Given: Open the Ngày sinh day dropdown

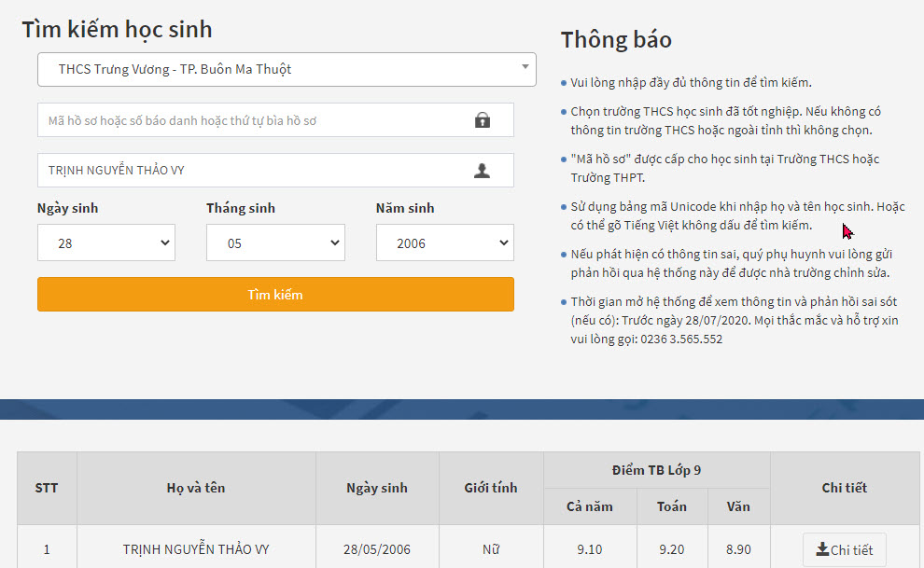Looking at the screenshot, I should click(106, 242).
